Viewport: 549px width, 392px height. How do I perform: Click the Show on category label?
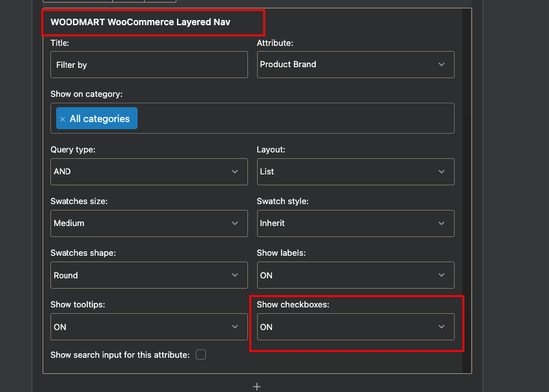pos(87,94)
